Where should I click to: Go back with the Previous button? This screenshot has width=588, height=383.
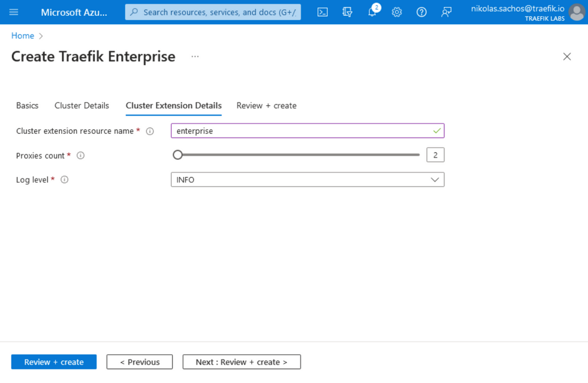[x=139, y=362]
